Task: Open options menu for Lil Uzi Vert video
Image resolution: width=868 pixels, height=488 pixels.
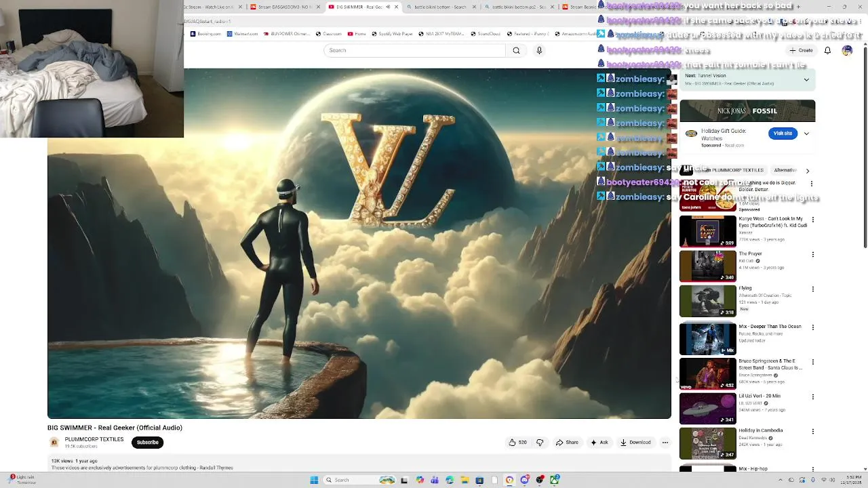Action: 812,396
